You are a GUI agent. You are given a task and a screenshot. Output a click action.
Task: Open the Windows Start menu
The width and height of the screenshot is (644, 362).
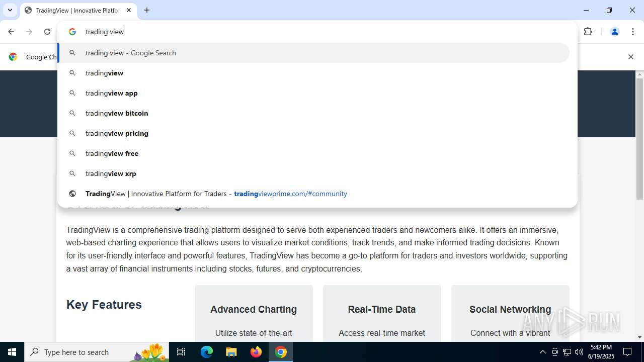tap(12, 352)
